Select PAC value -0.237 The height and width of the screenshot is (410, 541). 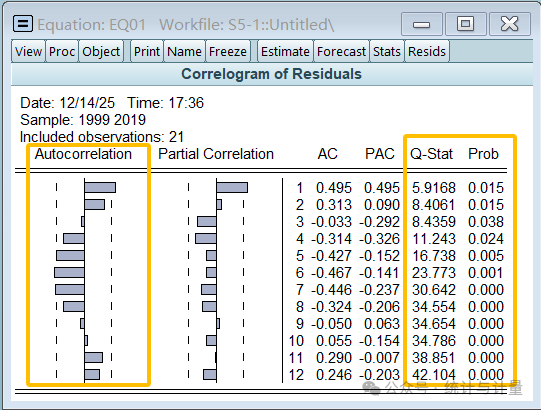(x=379, y=290)
